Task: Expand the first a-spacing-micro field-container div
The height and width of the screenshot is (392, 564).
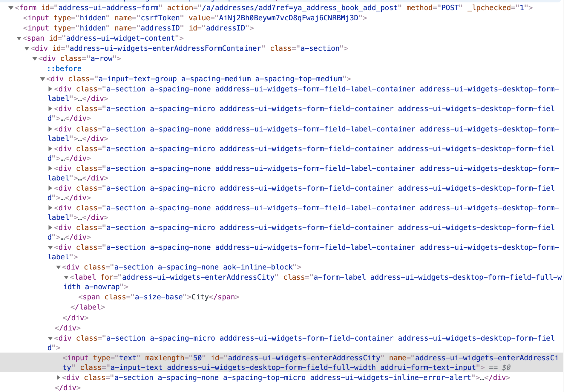Action: pyautogui.click(x=50, y=108)
